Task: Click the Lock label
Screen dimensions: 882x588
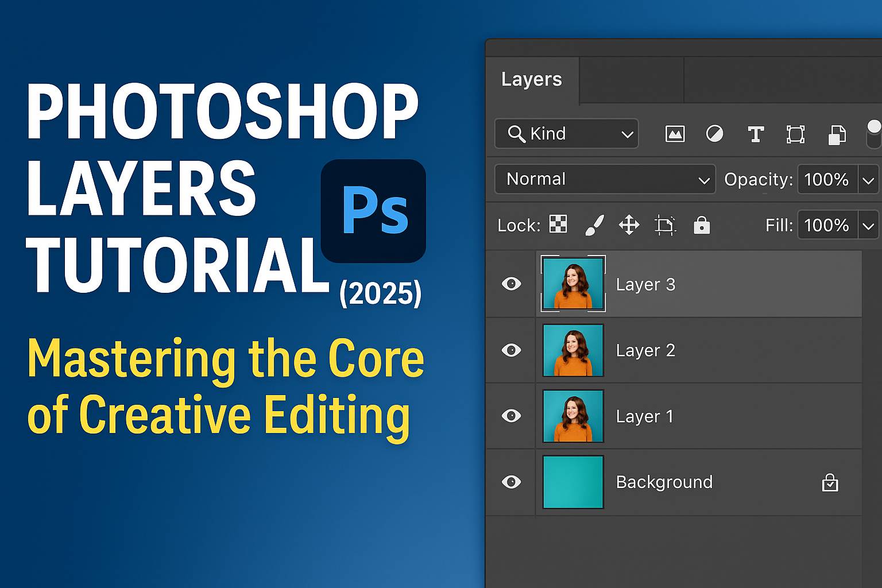Action: pyautogui.click(x=519, y=226)
